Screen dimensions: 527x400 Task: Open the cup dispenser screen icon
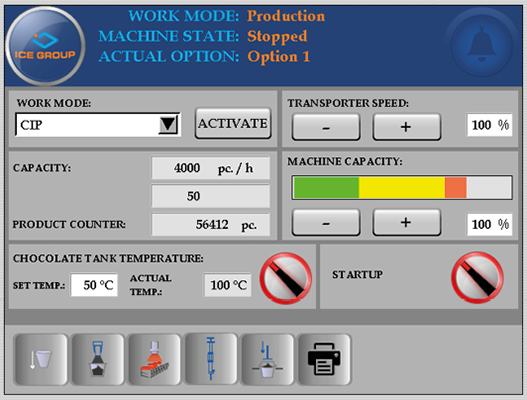click(41, 359)
